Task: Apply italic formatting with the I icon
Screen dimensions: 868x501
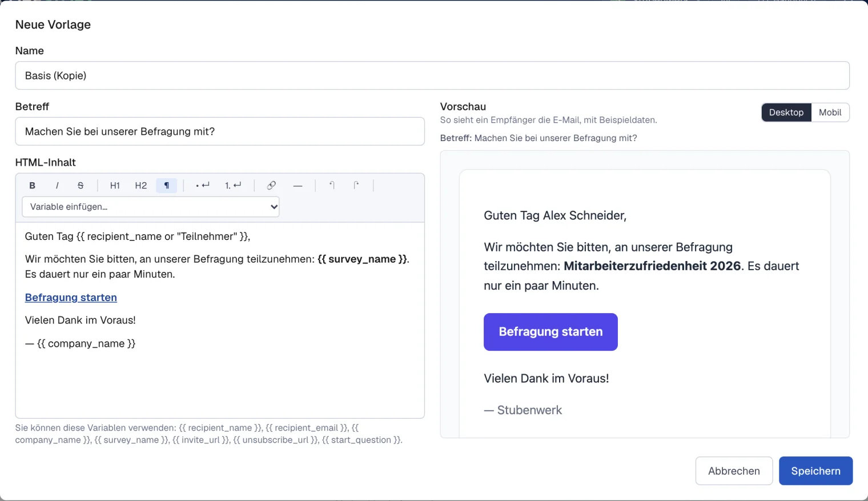Action: (x=57, y=186)
